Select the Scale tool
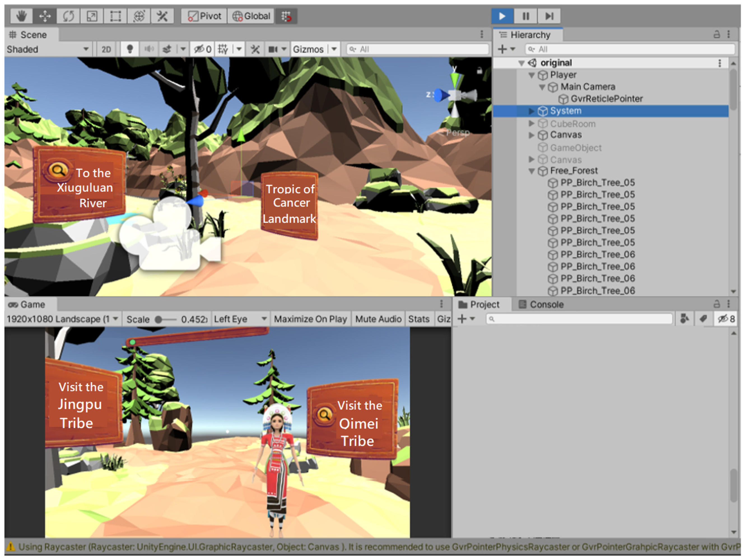 92,16
